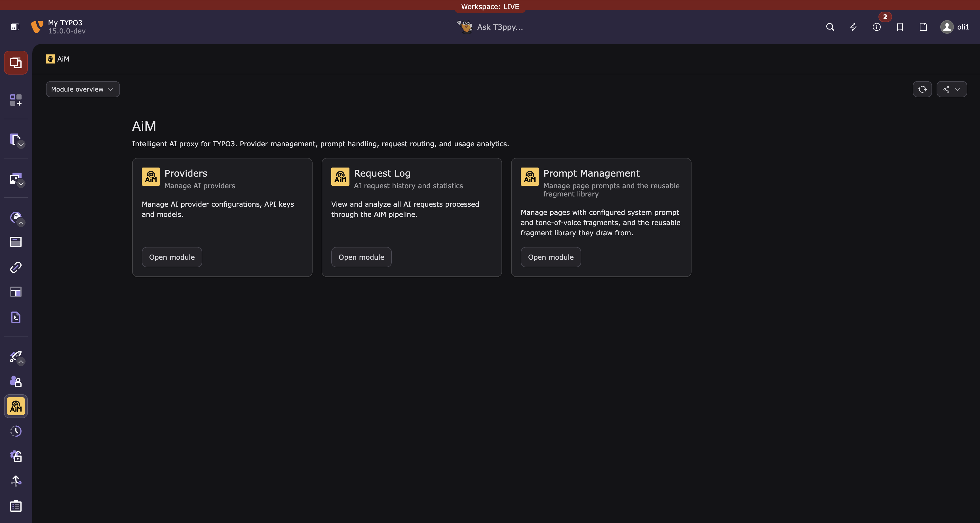Click the Providers card title
The height and width of the screenshot is (523, 980).
[x=186, y=173]
